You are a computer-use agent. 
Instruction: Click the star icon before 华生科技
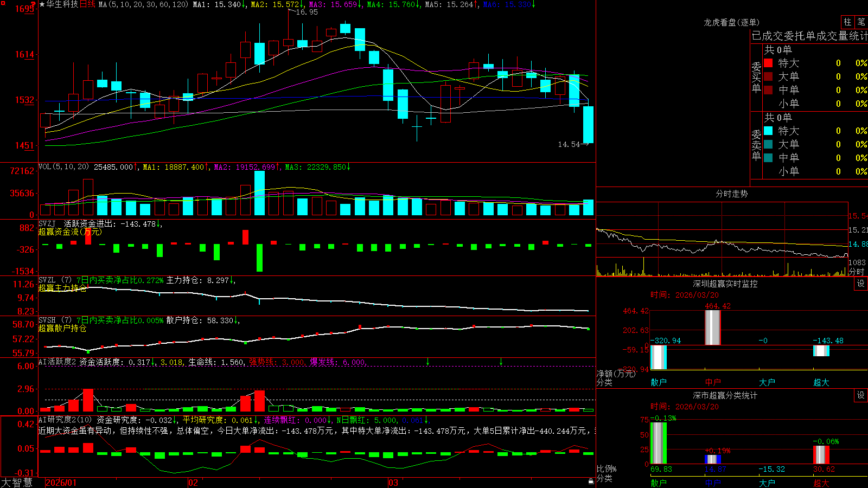[42, 4]
